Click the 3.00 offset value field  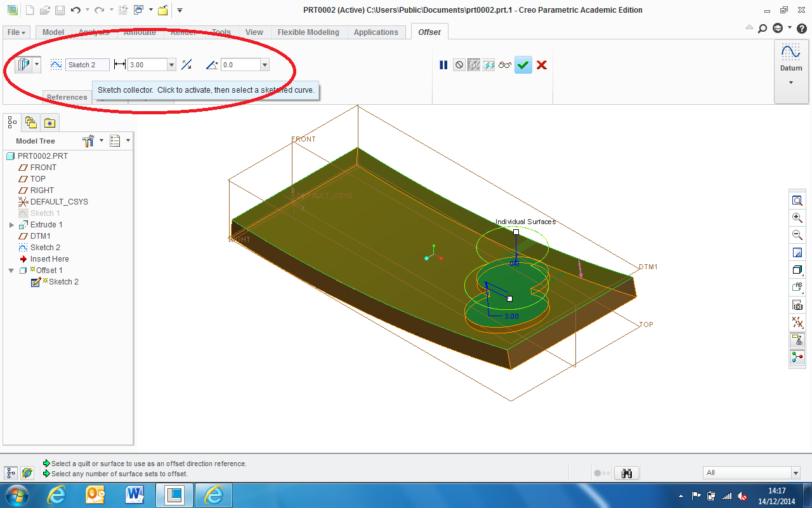pyautogui.click(x=147, y=65)
